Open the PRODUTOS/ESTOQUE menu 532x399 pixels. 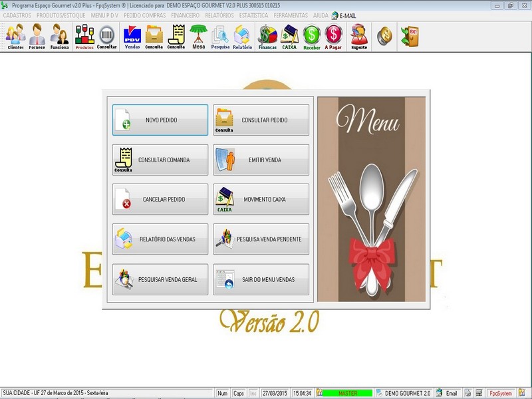[x=61, y=15]
